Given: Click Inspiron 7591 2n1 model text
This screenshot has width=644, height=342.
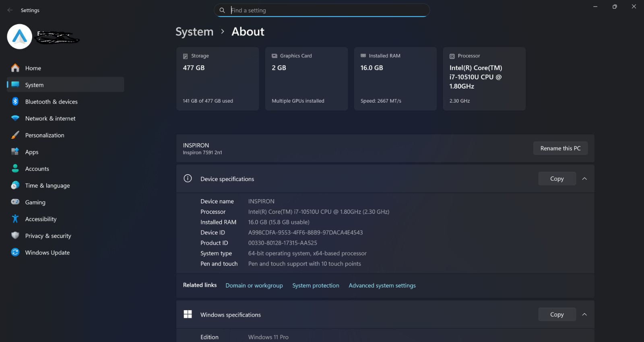Looking at the screenshot, I should tap(202, 152).
